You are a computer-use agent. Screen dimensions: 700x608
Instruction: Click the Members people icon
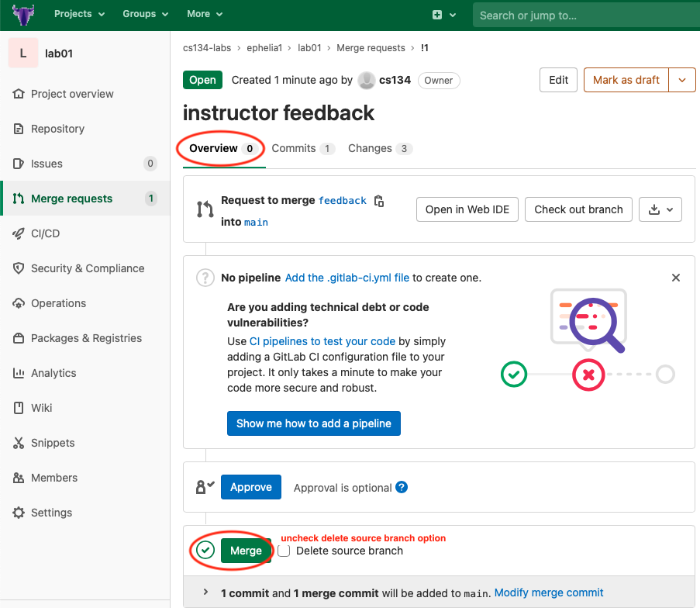pos(19,478)
